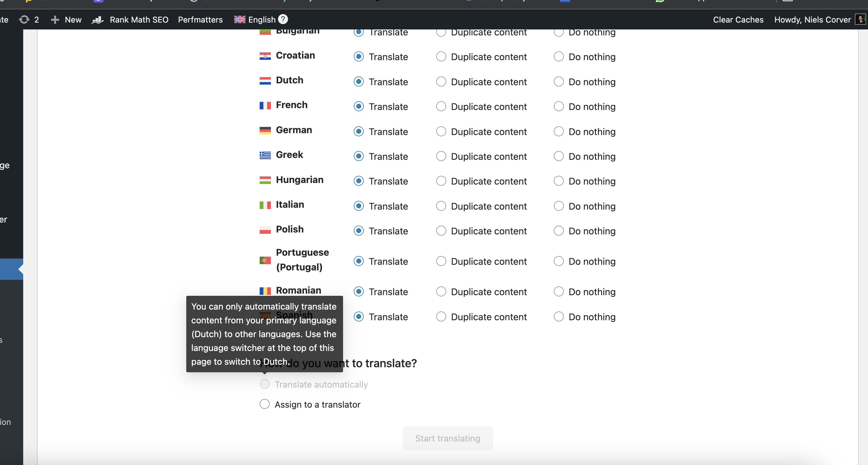Click Clear Caches in admin bar
This screenshot has height=465, width=868.
738,19
